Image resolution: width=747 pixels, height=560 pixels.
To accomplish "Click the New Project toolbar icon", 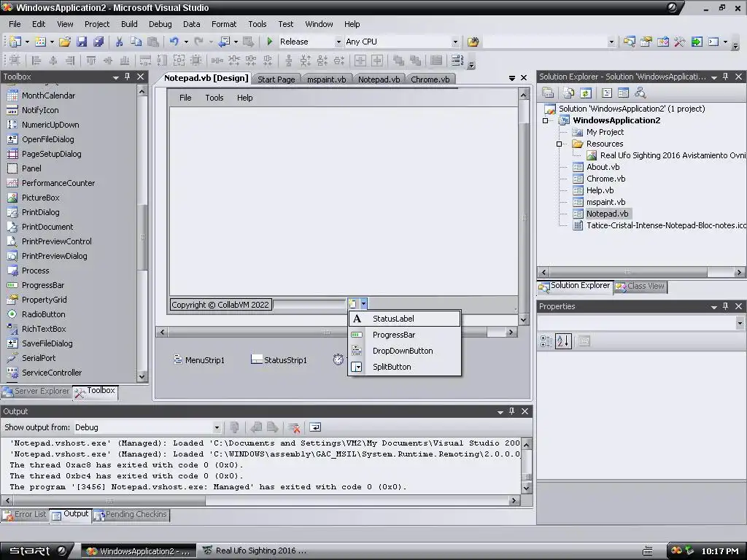I will (x=15, y=42).
